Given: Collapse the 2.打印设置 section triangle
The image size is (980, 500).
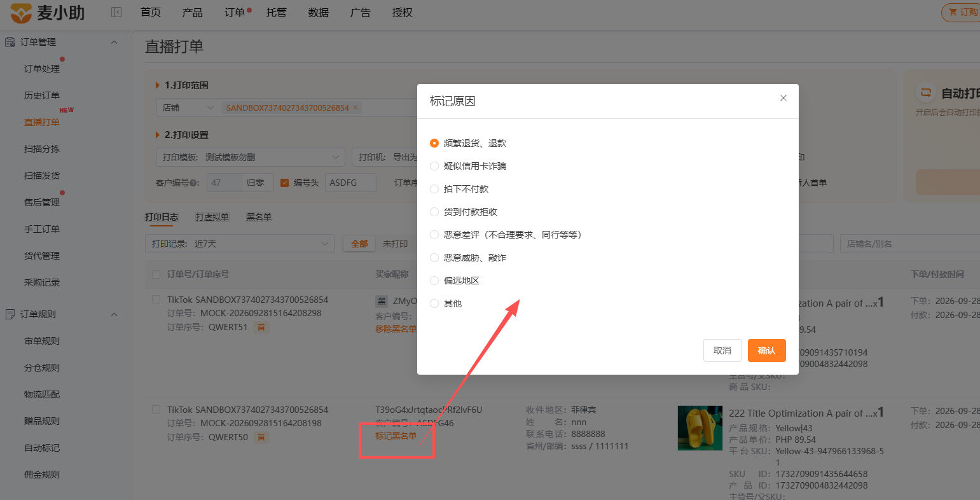Looking at the screenshot, I should pos(158,135).
